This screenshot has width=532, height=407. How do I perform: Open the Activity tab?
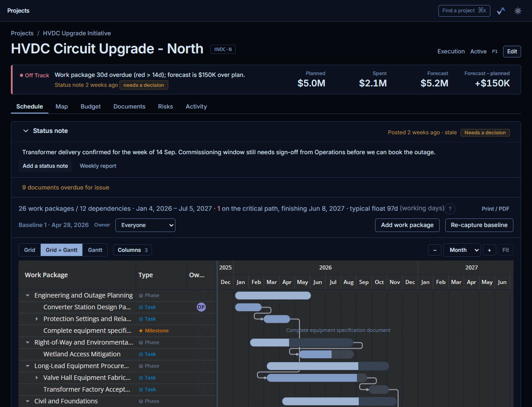[196, 107]
